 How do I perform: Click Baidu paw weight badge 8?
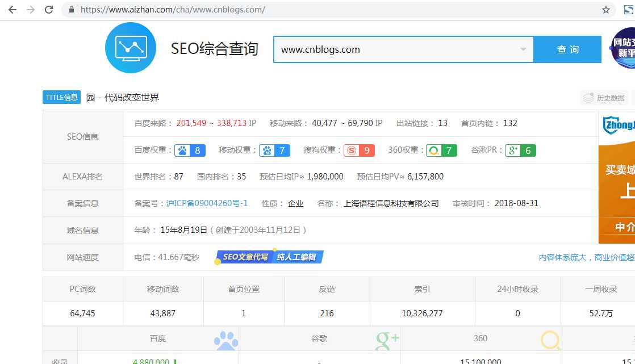coord(190,150)
